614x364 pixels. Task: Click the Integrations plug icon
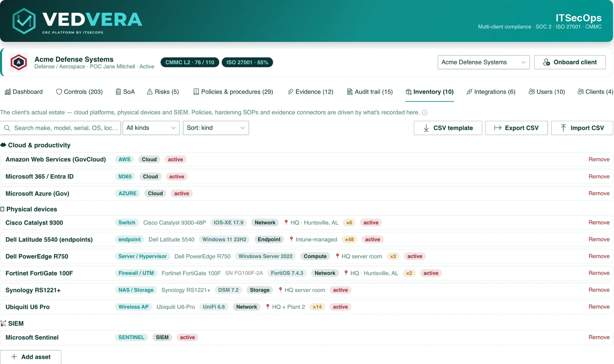tap(469, 92)
